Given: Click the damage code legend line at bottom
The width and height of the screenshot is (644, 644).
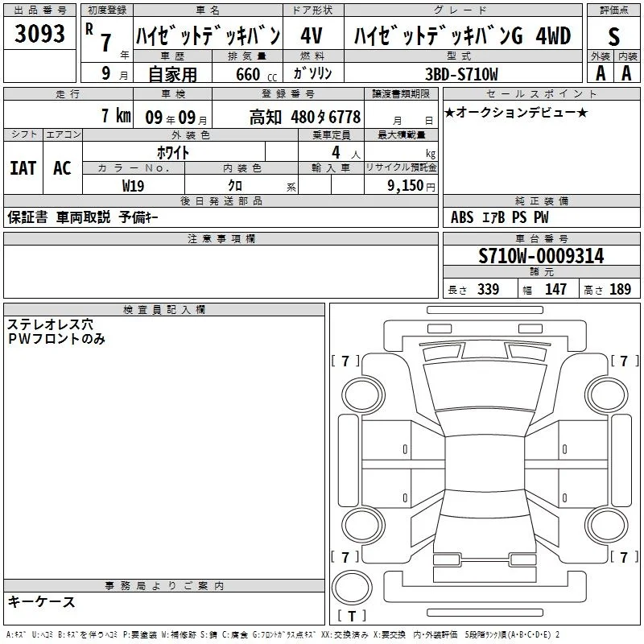Looking at the screenshot, I should [283, 634].
